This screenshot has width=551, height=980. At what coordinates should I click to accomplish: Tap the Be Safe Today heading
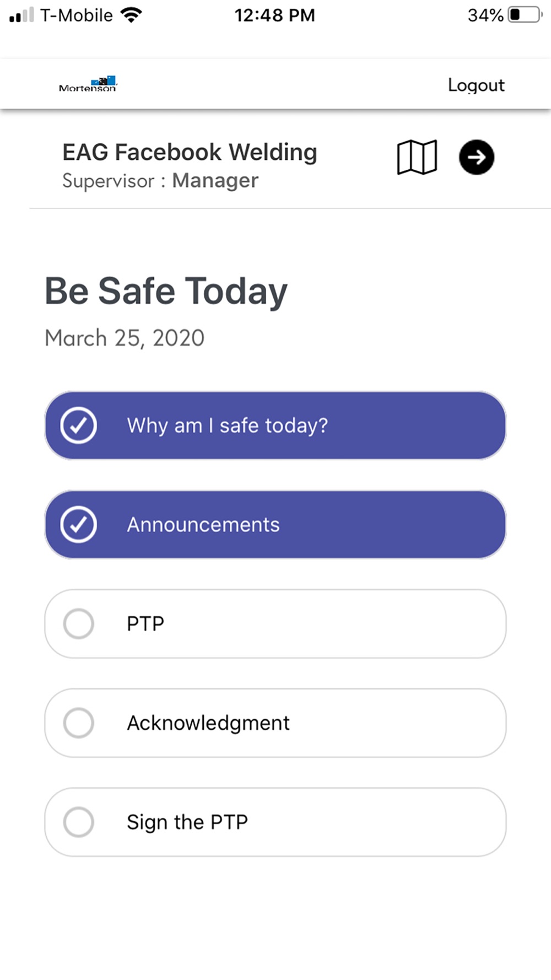(166, 292)
